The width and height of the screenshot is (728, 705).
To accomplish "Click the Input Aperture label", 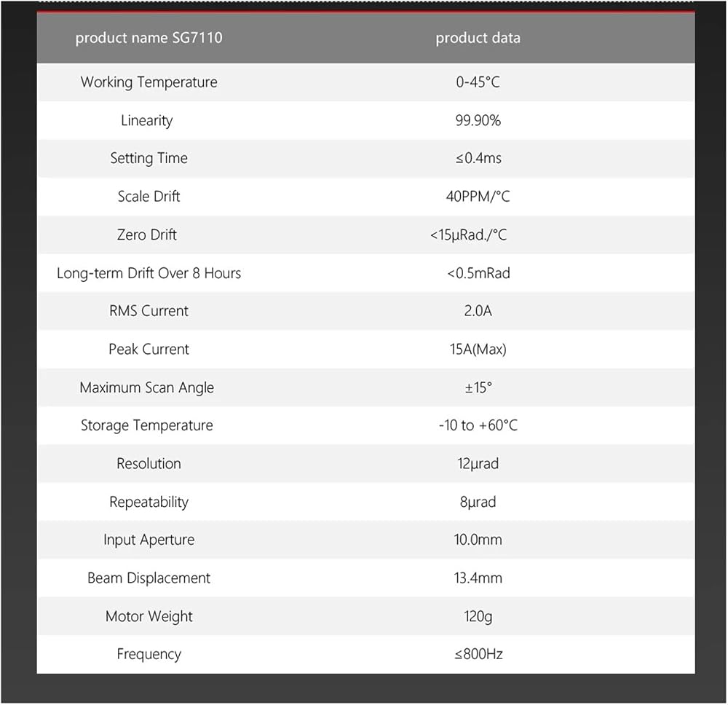I will (149, 540).
